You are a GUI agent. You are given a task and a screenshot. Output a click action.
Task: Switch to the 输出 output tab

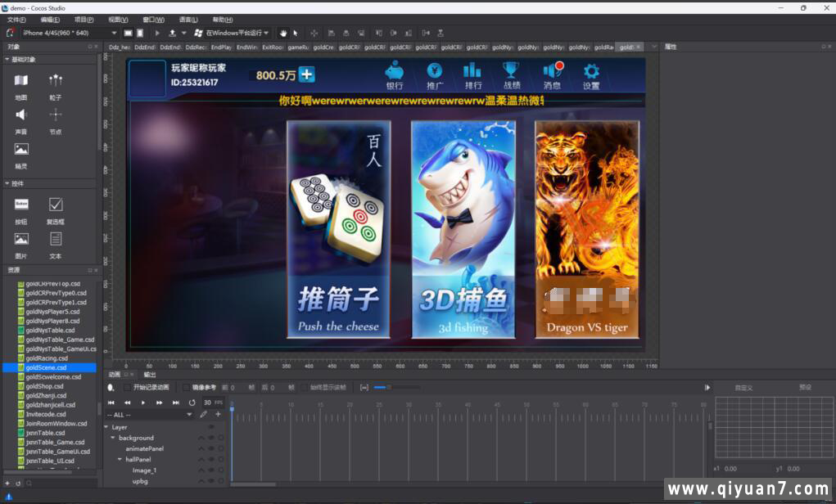pos(151,375)
